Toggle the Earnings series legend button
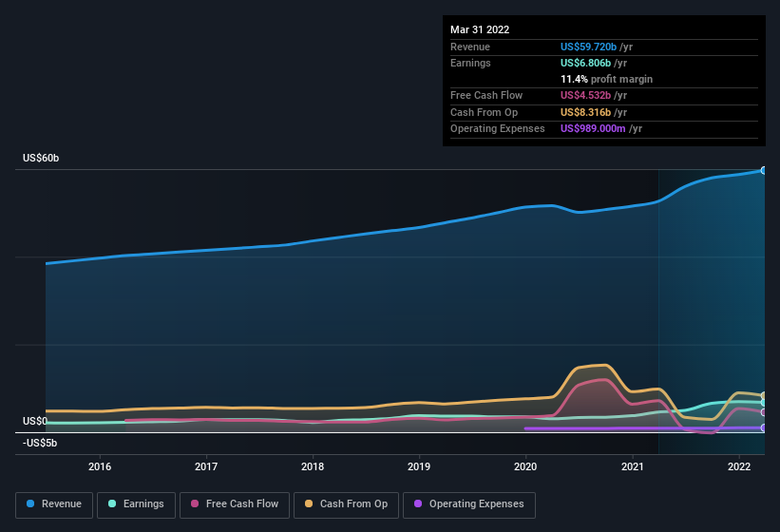 click(136, 504)
